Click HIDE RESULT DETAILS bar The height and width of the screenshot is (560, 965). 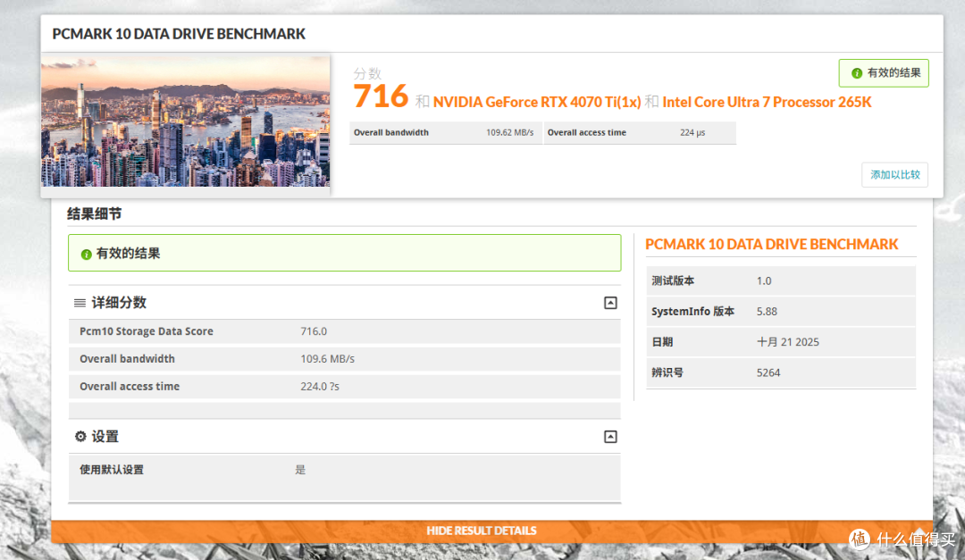(491, 531)
